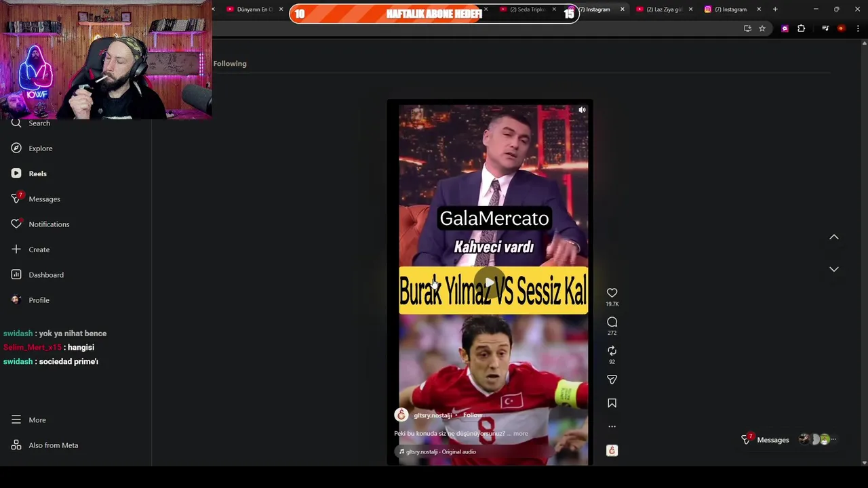Click the Create plus icon
Screen dimensions: 868x488
[x=16, y=249]
